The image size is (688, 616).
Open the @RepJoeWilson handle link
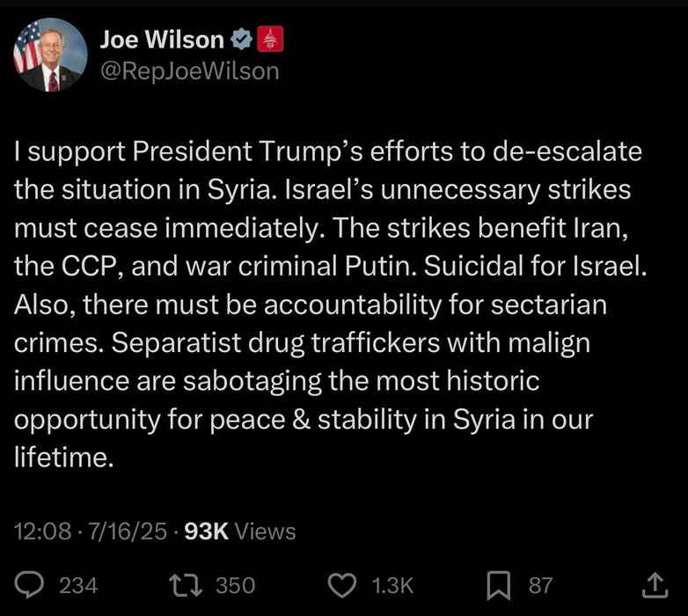point(189,70)
